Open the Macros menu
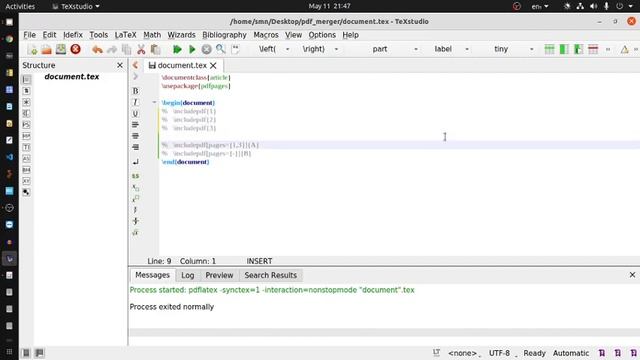This screenshot has height=360, width=640. point(266,35)
